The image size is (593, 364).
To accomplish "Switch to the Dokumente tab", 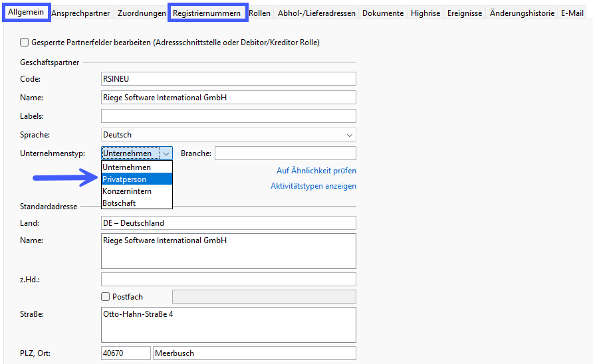I will click(383, 13).
